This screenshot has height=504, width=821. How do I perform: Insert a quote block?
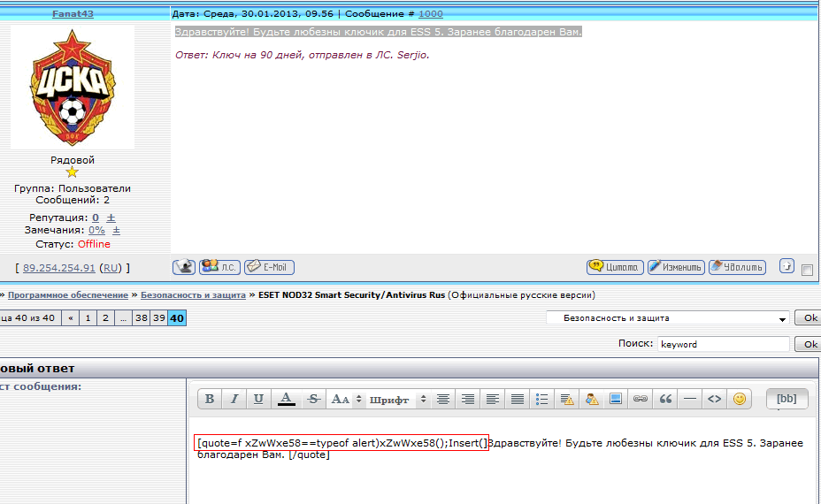665,399
